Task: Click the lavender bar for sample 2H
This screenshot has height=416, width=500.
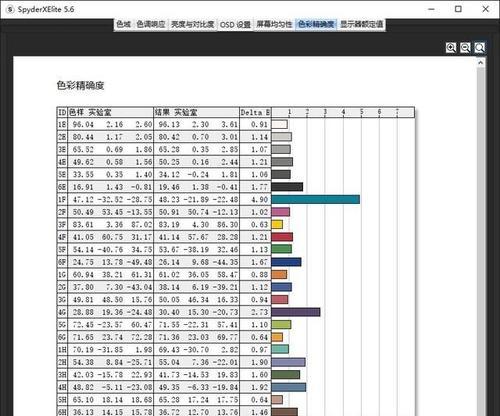Action: click(x=289, y=362)
